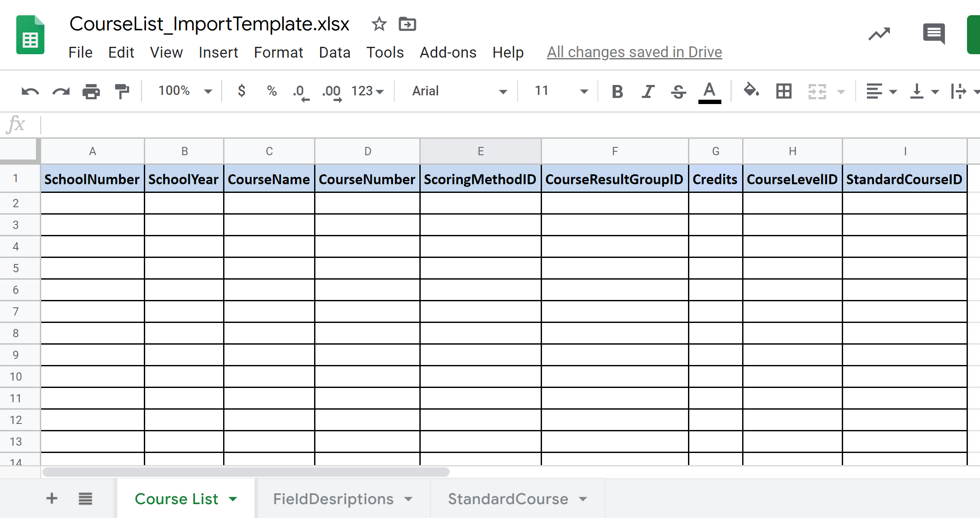This screenshot has width=980, height=518.
Task: Click All changes saved in Drive link
Action: point(634,52)
